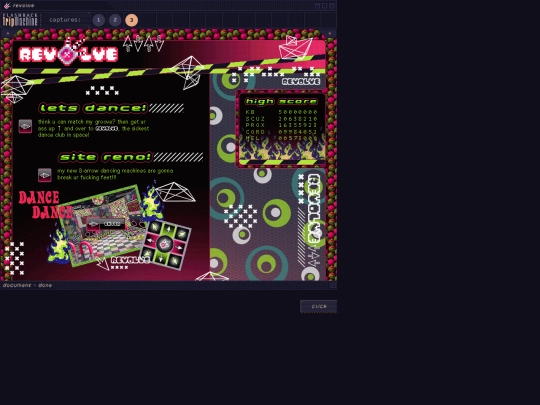The width and height of the screenshot is (540, 405).
Task: Open capture 1 in the captures bar
Action: 98,20
